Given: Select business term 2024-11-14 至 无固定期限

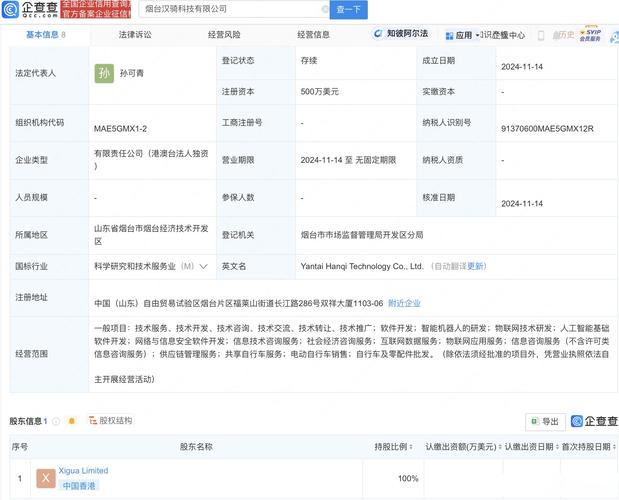Looking at the screenshot, I should pos(348,160).
